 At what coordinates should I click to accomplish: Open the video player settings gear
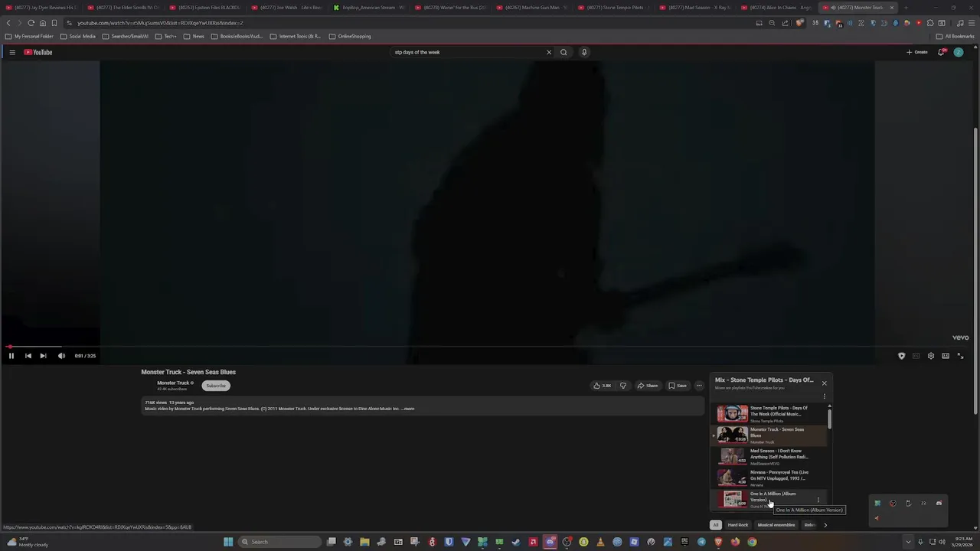[931, 356]
